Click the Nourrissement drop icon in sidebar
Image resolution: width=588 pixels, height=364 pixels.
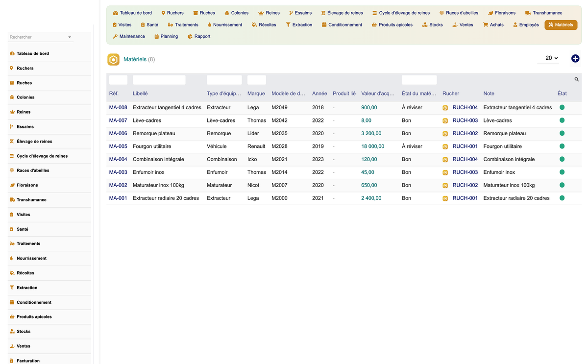[12, 258]
